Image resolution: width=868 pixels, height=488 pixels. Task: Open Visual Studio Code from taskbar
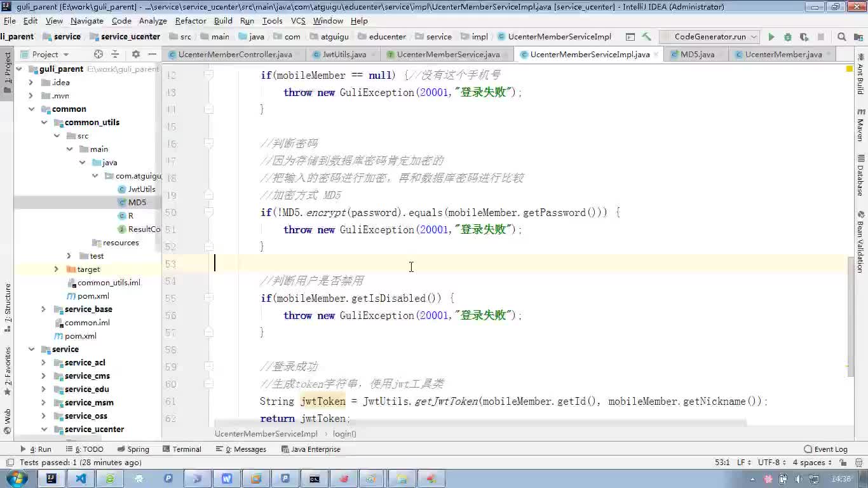coord(81,478)
